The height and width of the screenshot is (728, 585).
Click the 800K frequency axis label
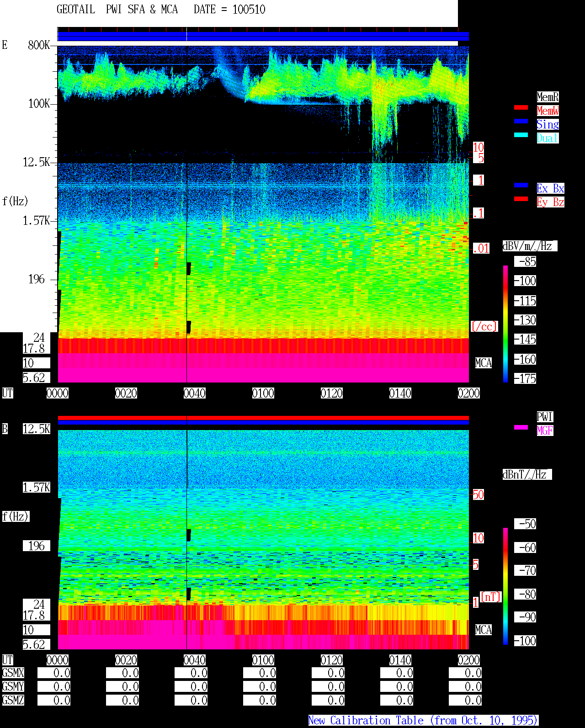click(39, 45)
